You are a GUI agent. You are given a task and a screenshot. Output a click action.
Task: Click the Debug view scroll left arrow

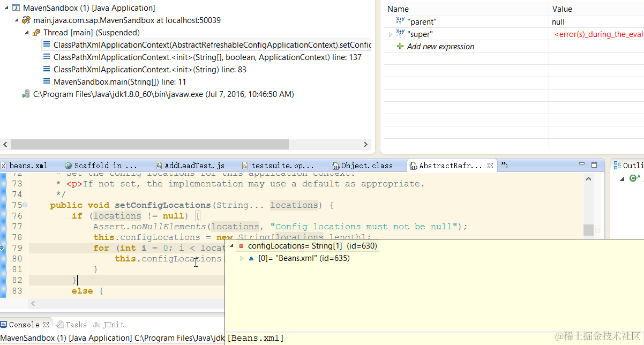5,144
